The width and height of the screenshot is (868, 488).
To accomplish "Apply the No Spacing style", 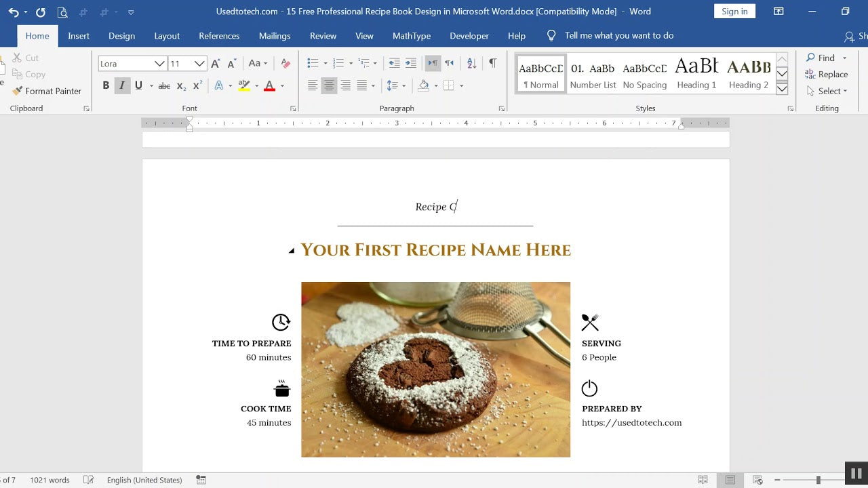I will click(644, 73).
